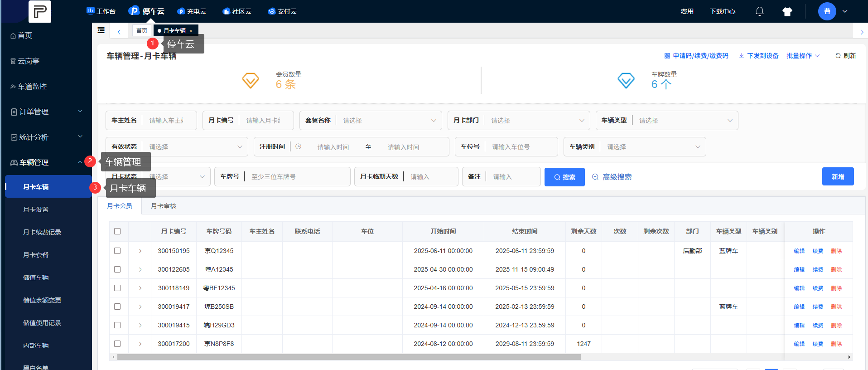868x370 pixels.
Task: Open 高级搜索 advanced search
Action: click(612, 177)
